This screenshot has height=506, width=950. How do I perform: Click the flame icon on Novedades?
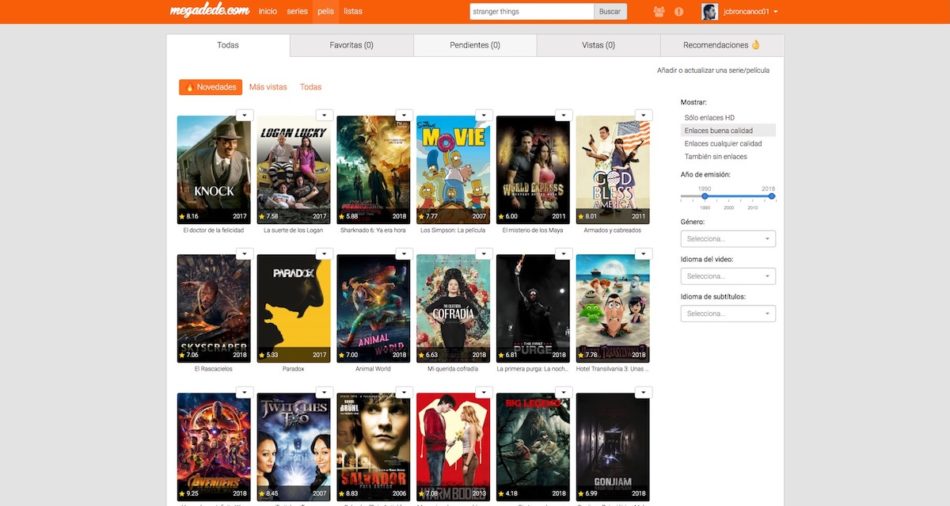(189, 87)
